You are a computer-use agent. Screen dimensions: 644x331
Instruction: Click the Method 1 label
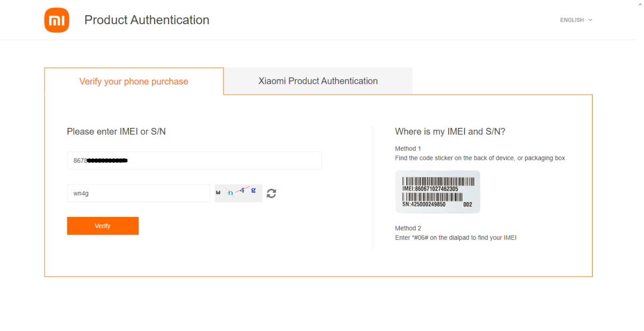408,149
